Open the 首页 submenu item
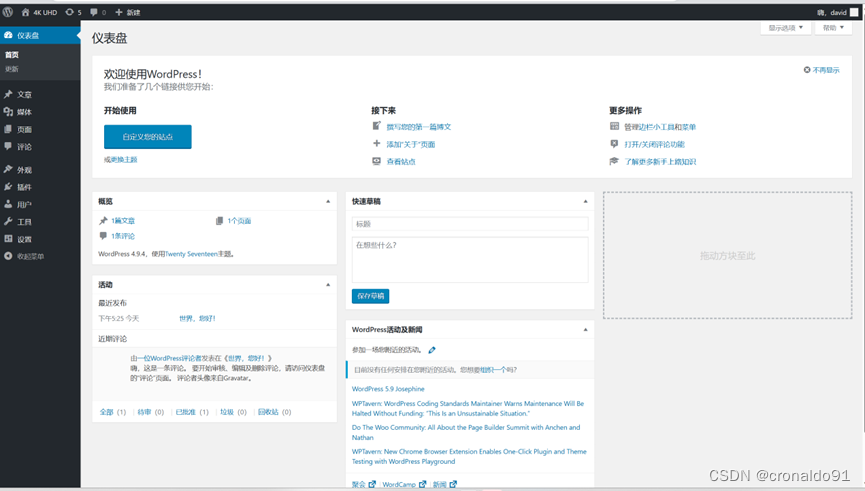865x491 pixels. 12,55
